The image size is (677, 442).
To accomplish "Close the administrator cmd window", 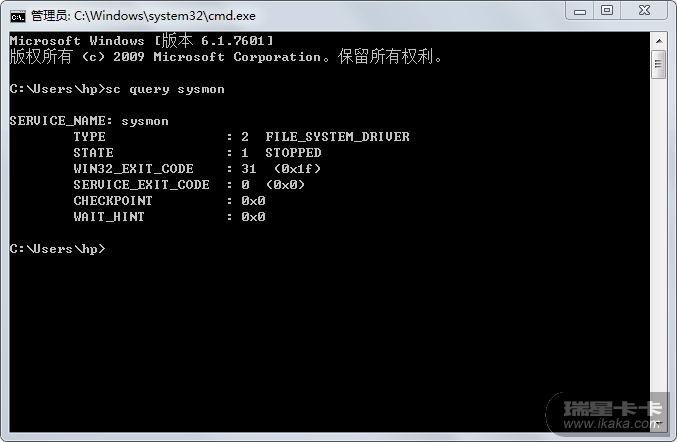I will (x=644, y=10).
